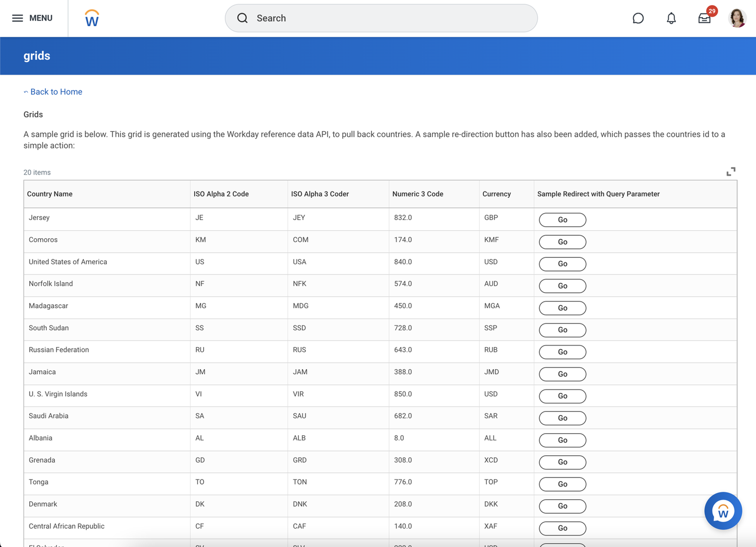Select the Currency column header
The image size is (756, 547).
coord(496,194)
